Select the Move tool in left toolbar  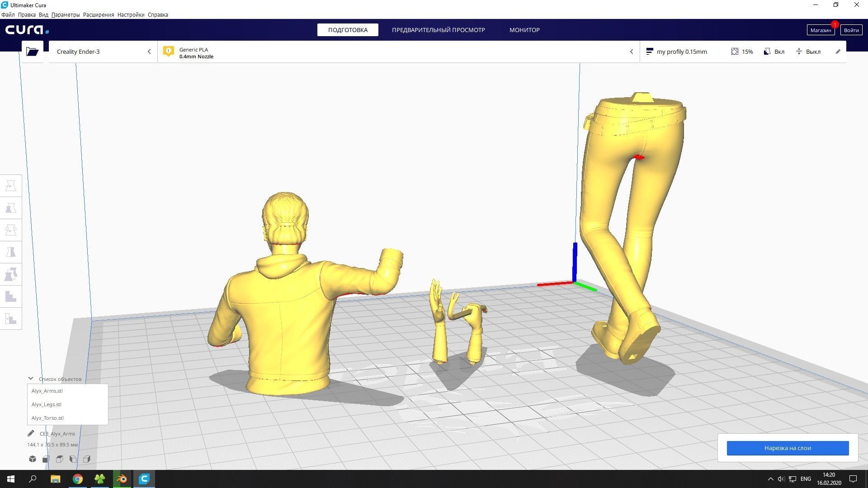pos(11,186)
